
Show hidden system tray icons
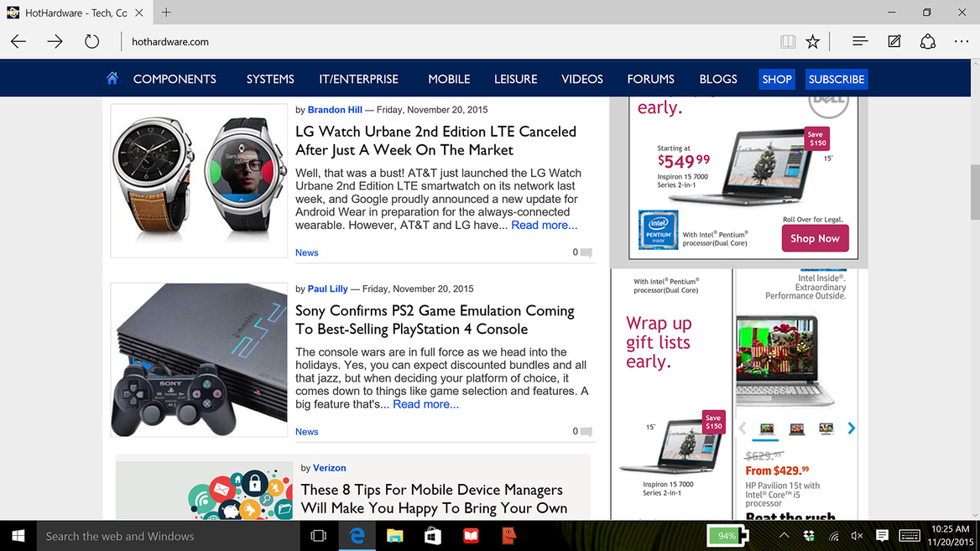784,536
